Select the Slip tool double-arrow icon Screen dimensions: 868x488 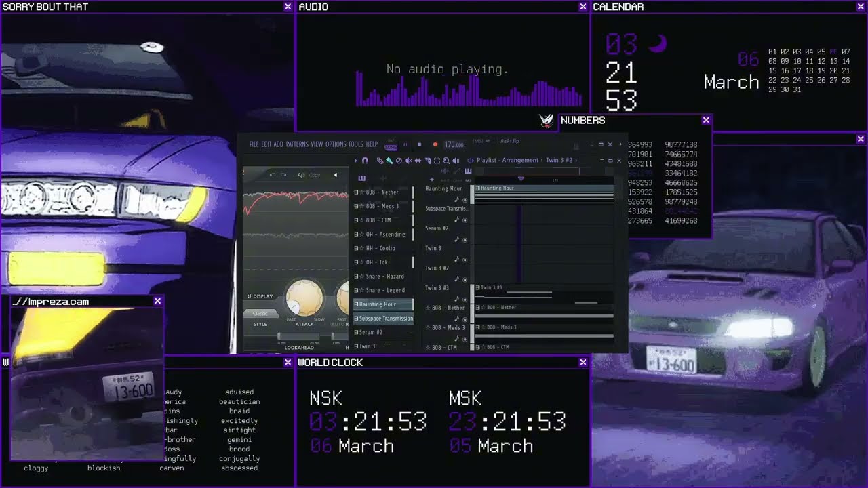pos(418,161)
